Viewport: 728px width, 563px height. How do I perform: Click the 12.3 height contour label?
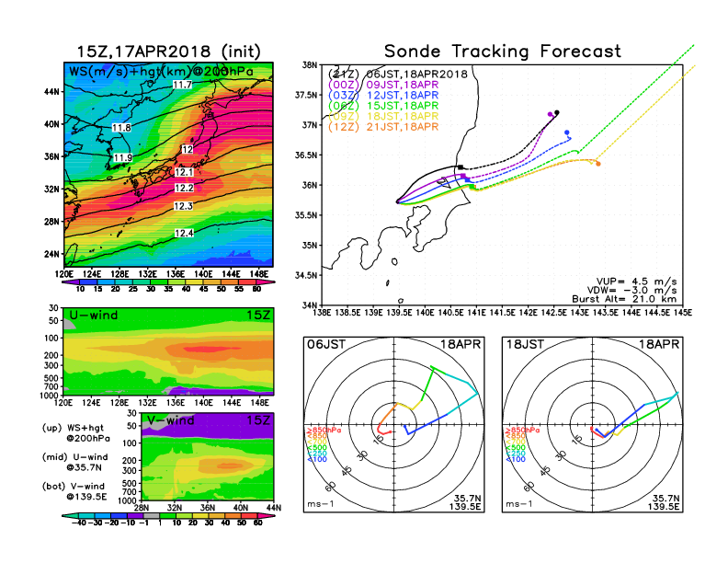coord(183,206)
